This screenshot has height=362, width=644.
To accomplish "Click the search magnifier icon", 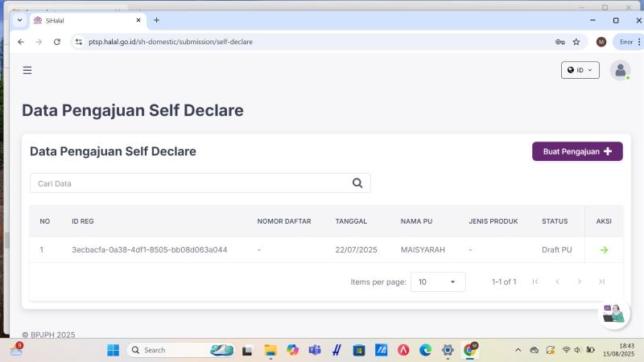I will (357, 183).
